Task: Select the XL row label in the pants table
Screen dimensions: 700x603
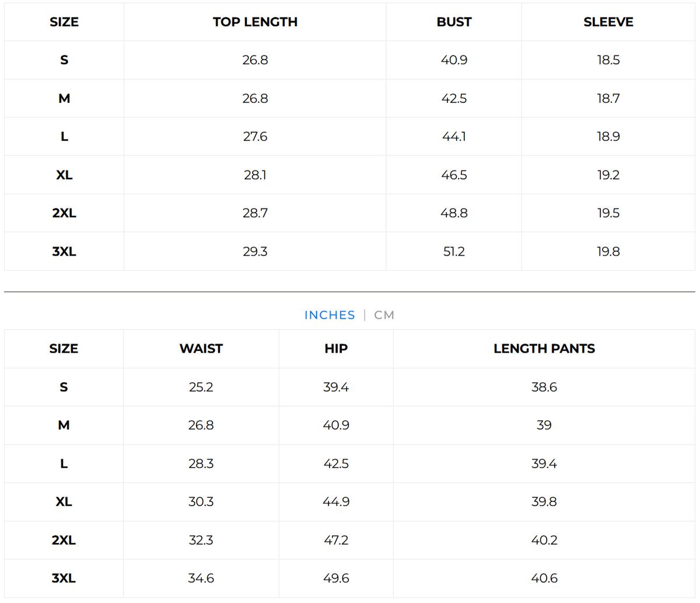Action: (x=64, y=502)
